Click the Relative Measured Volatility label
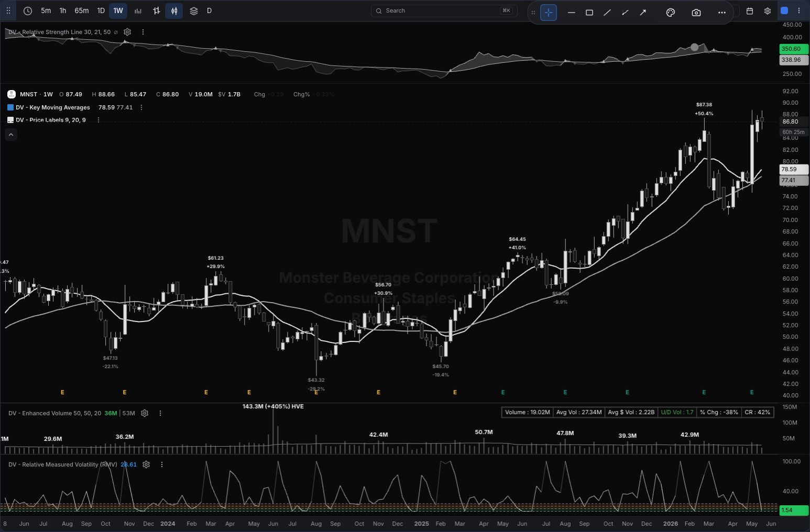 pos(63,464)
